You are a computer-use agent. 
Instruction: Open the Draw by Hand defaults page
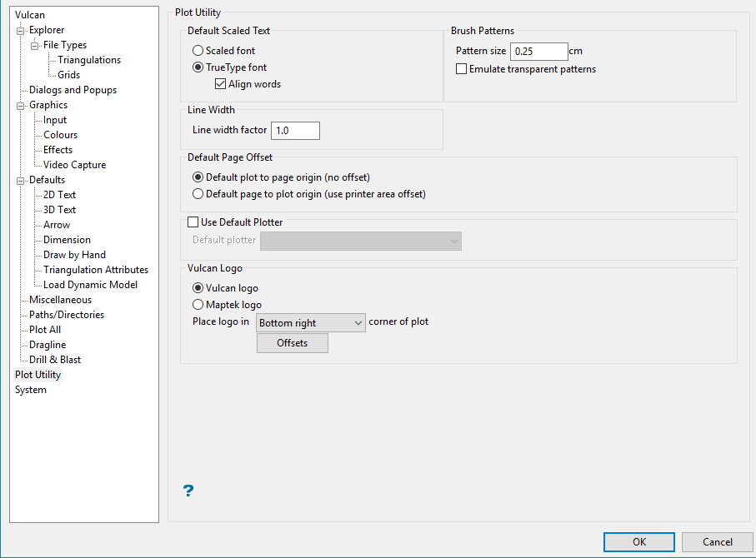click(74, 254)
